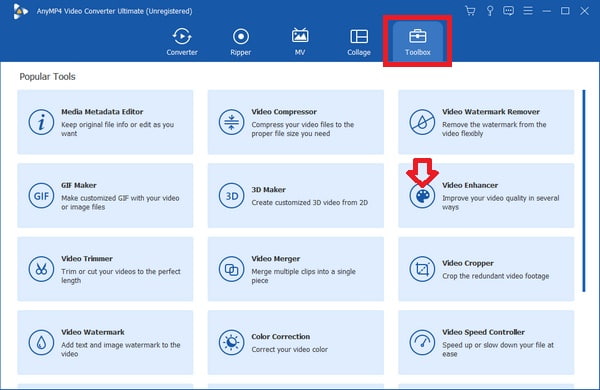Open the MV tab

click(x=300, y=42)
